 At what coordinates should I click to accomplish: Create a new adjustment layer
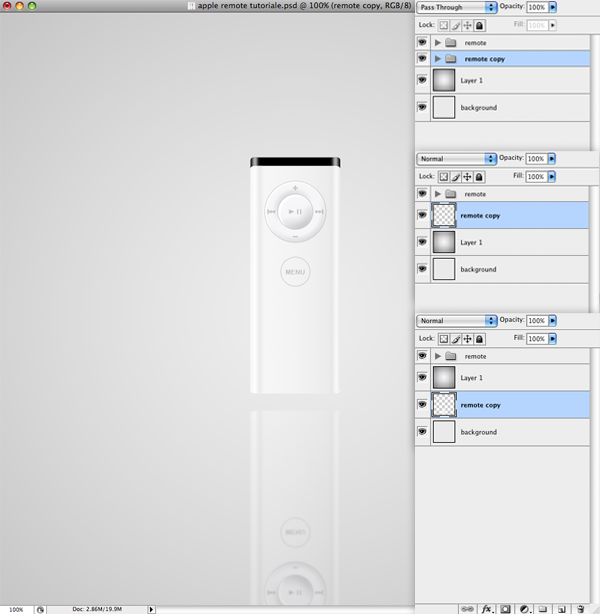(524, 609)
